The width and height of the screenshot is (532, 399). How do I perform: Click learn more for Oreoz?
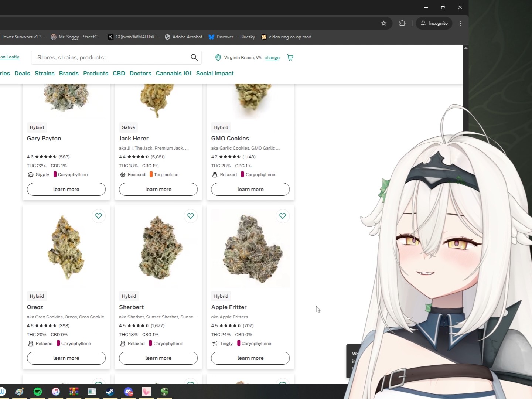(66, 358)
